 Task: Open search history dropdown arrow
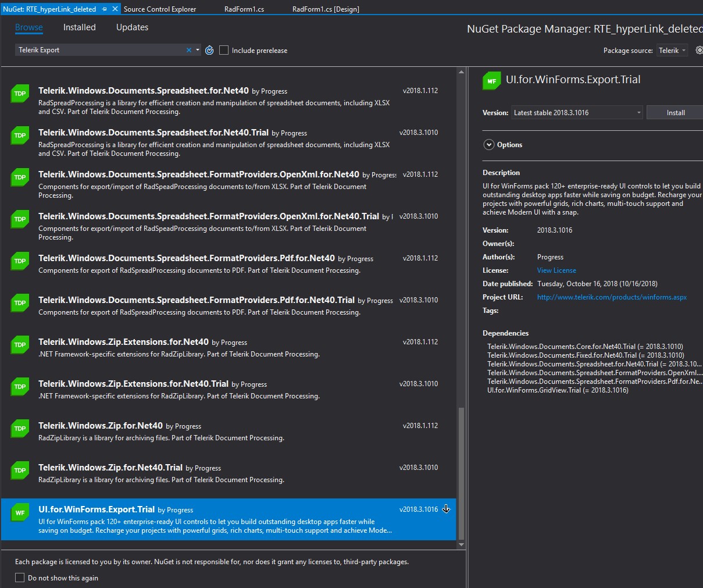[198, 50]
